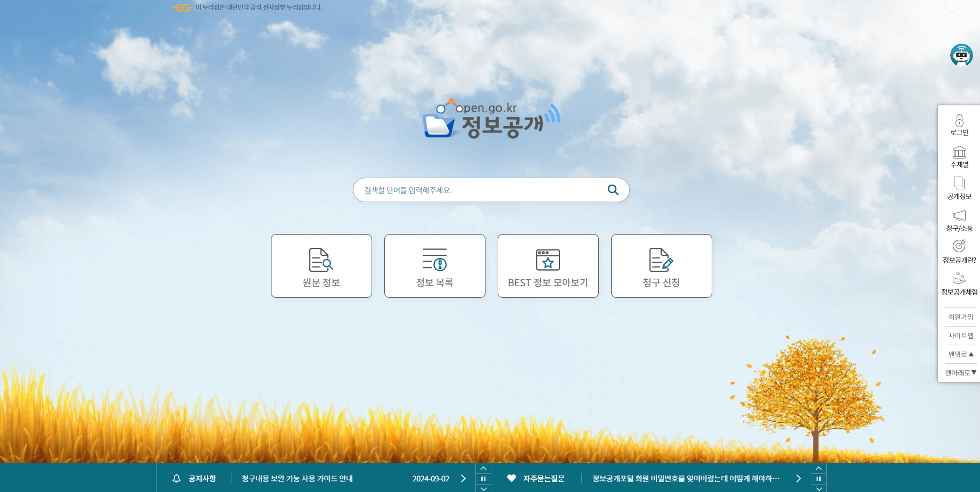Click the notice date 2024-09-02
The width and height of the screenshot is (980, 492).
tap(431, 478)
